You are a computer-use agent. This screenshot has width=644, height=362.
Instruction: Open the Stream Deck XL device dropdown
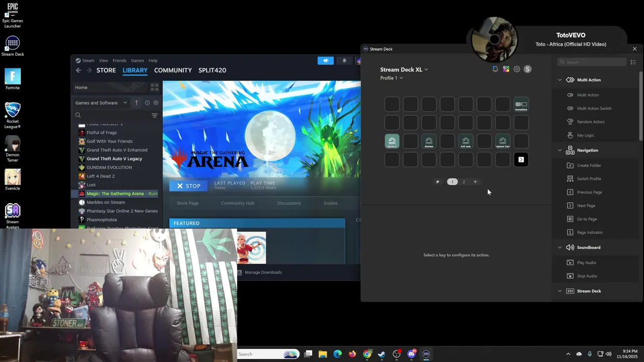point(404,69)
